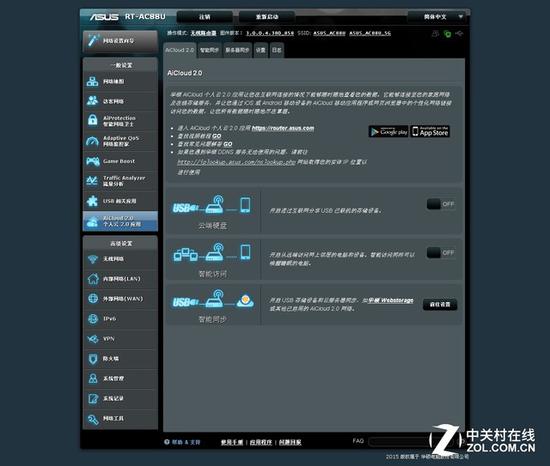The image size is (550, 466).
Task: Select Game Boost gamepad icon
Action: pos(93,161)
